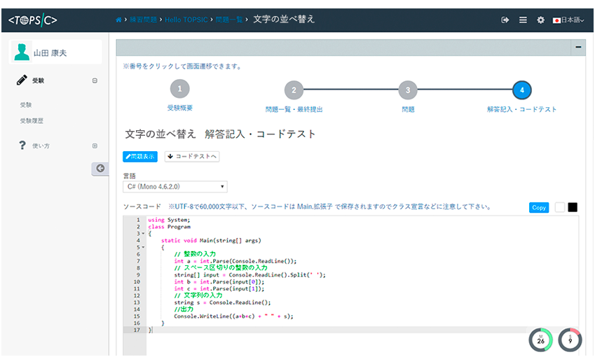The height and width of the screenshot is (364, 595).
Task: Open the hamburger list menu icon
Action: 523,20
